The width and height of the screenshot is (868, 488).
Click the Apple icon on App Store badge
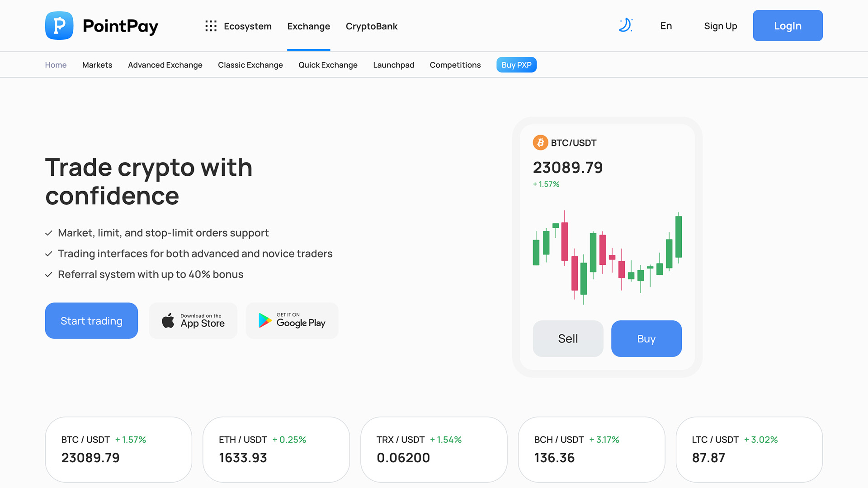(x=168, y=320)
